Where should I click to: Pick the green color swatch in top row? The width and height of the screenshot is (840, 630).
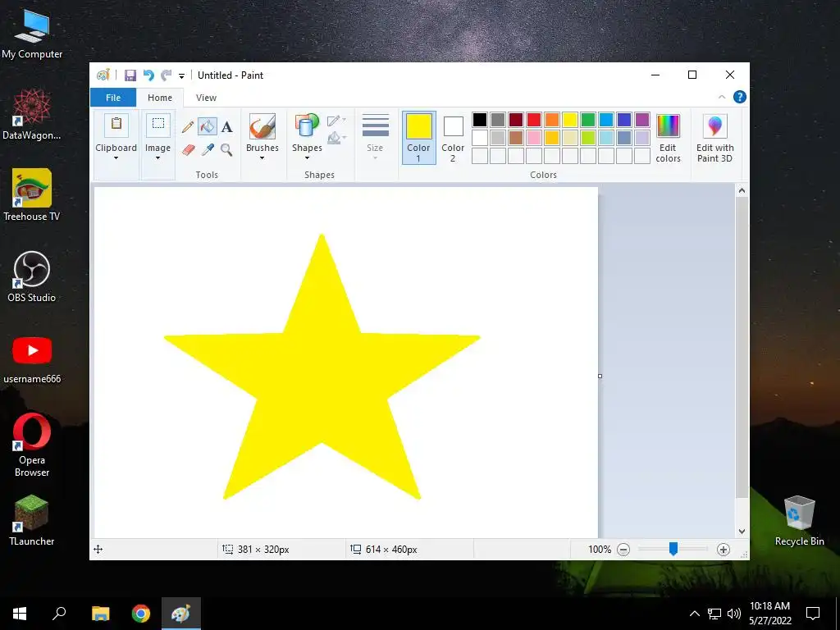587,120
